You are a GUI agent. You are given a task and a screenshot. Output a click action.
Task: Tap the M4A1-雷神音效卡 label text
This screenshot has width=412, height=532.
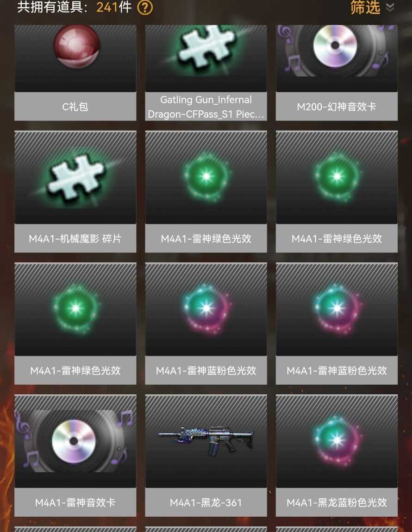[x=75, y=502]
